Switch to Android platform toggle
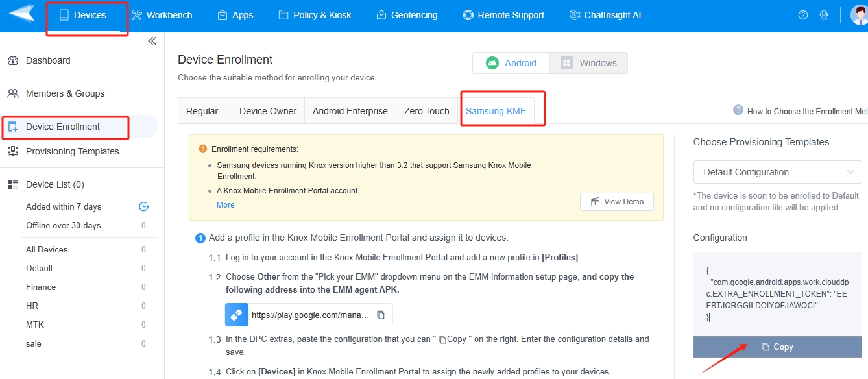 [511, 63]
